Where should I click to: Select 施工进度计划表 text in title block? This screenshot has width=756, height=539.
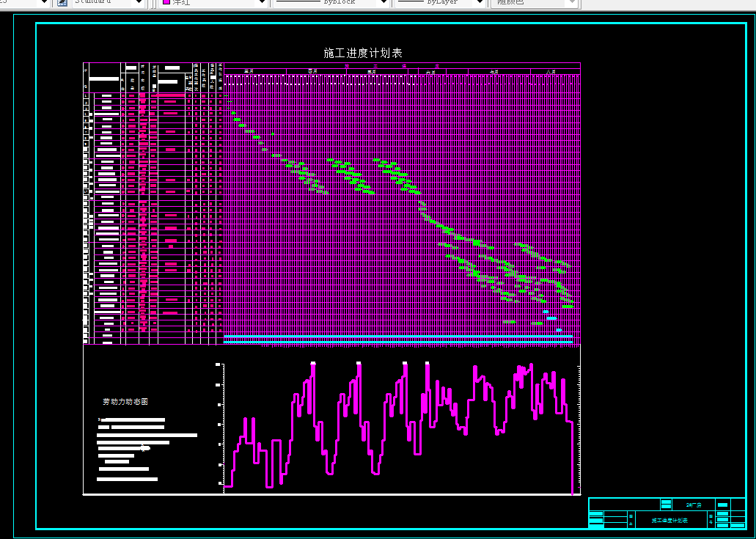[x=669, y=521]
